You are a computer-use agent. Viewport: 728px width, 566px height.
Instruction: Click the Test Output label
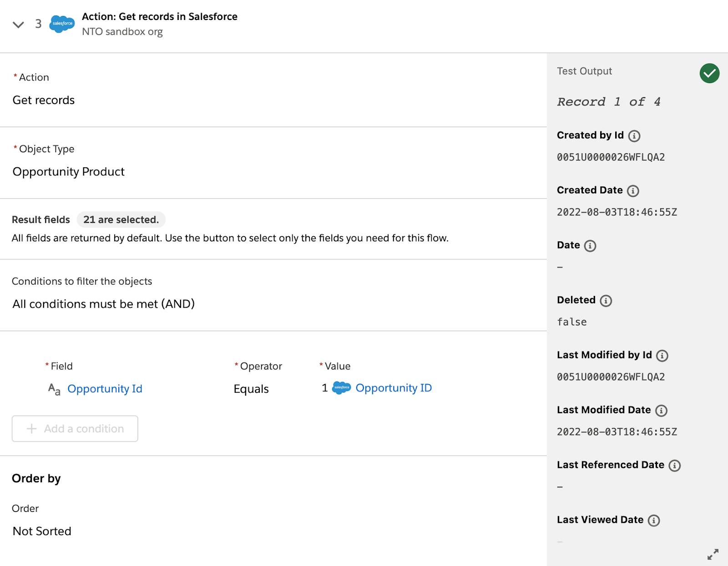click(x=585, y=71)
